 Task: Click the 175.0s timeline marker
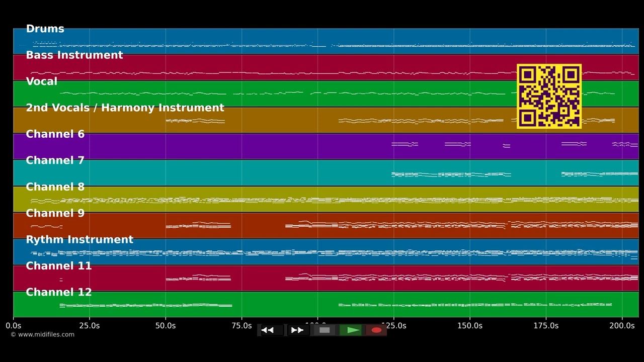(x=546, y=326)
